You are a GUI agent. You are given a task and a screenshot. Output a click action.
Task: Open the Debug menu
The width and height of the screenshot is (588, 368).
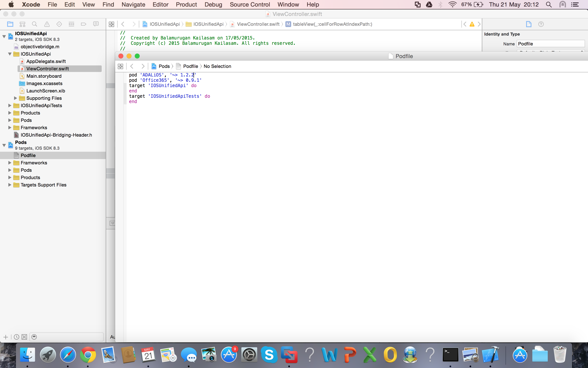213,4
